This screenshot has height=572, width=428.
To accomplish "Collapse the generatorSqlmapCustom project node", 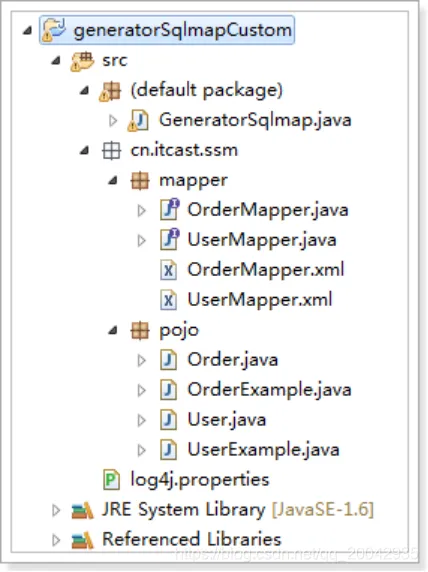I will (27, 31).
